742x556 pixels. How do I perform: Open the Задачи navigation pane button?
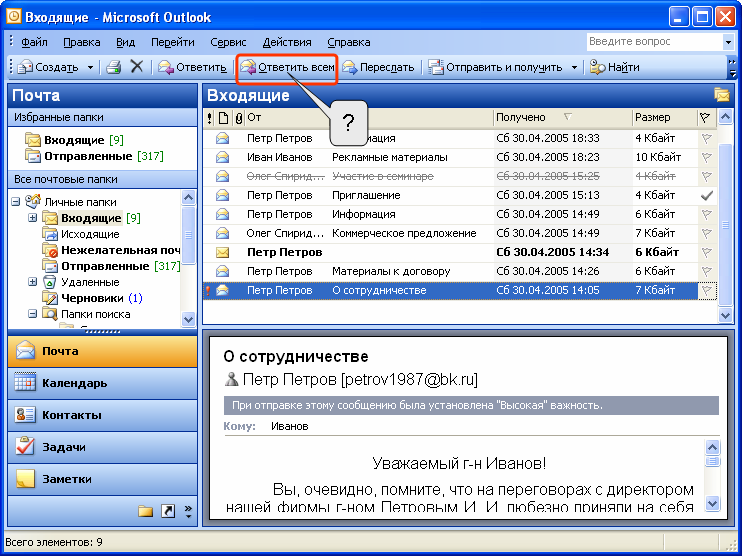[102, 447]
